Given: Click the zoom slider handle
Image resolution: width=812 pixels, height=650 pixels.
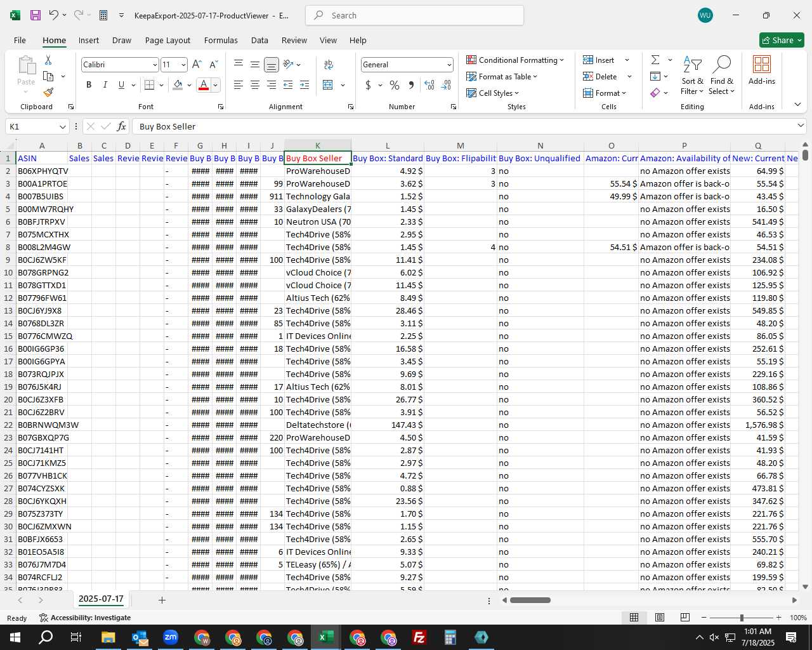Looking at the screenshot, I should coord(741,618).
